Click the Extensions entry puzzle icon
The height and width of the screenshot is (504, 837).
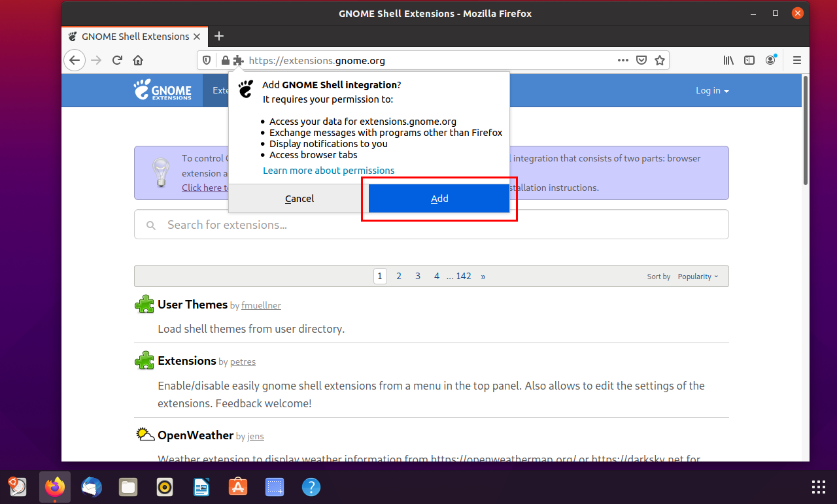click(x=144, y=360)
